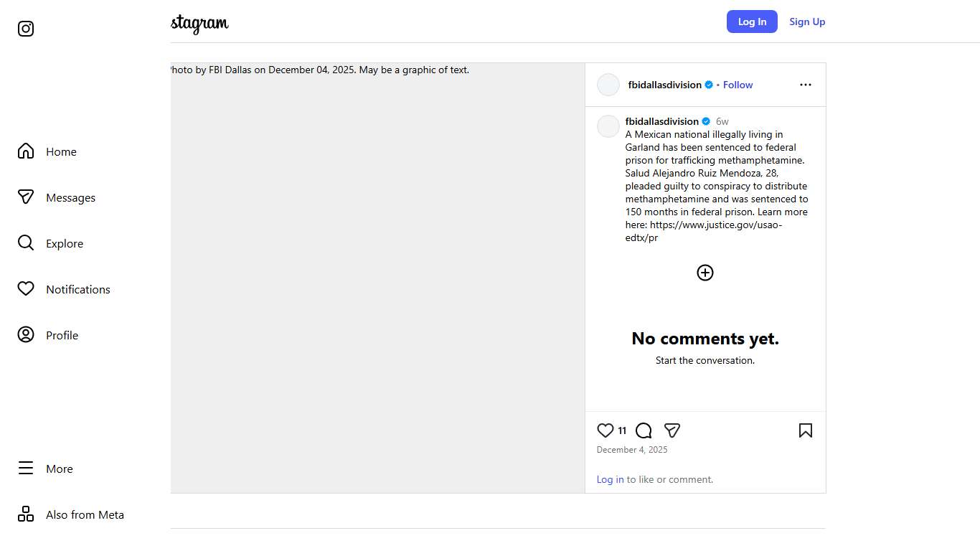Screen dimensions: 980x551
Task: Click the FBI Dallas post image
Action: click(x=377, y=278)
